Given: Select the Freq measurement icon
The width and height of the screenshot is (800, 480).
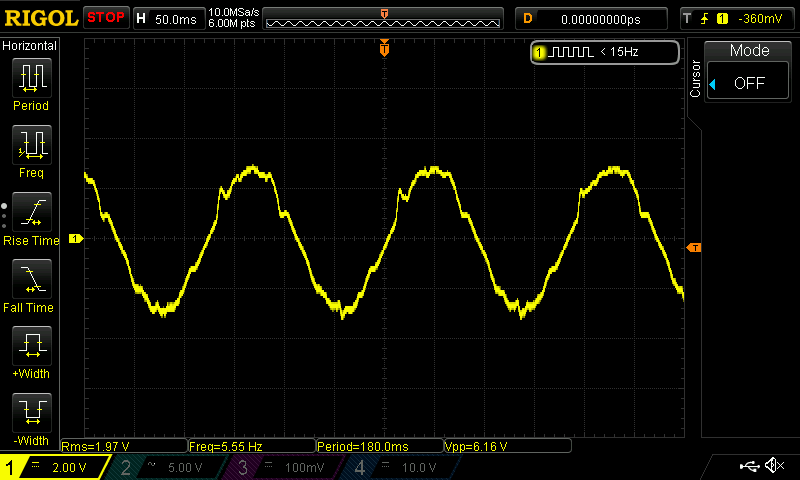Looking at the screenshot, I should point(32,144).
